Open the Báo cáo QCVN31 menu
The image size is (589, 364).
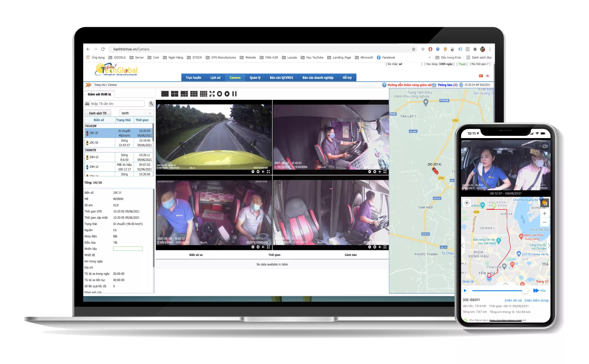pos(281,78)
